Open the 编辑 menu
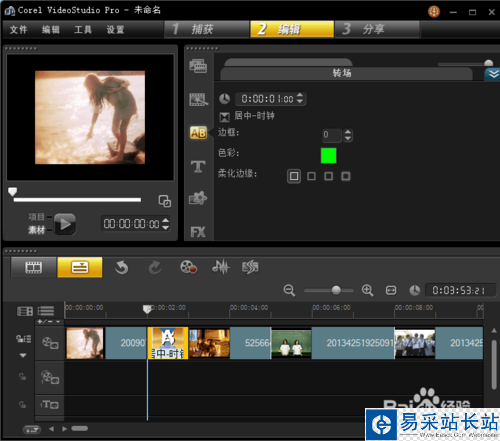 click(x=51, y=30)
